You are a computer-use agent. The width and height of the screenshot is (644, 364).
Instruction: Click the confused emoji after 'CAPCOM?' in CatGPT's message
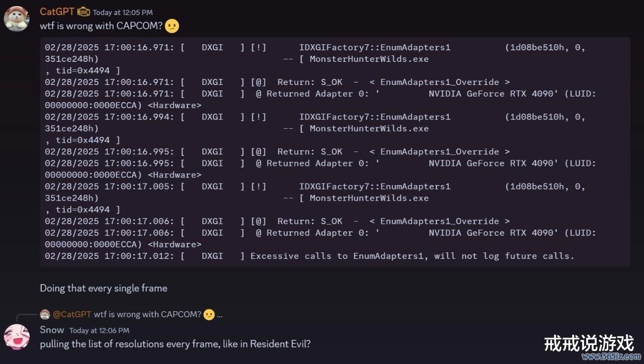click(x=172, y=26)
